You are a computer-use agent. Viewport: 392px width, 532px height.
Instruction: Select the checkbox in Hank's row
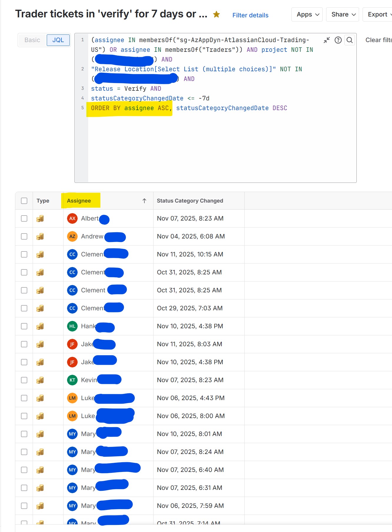tap(24, 326)
